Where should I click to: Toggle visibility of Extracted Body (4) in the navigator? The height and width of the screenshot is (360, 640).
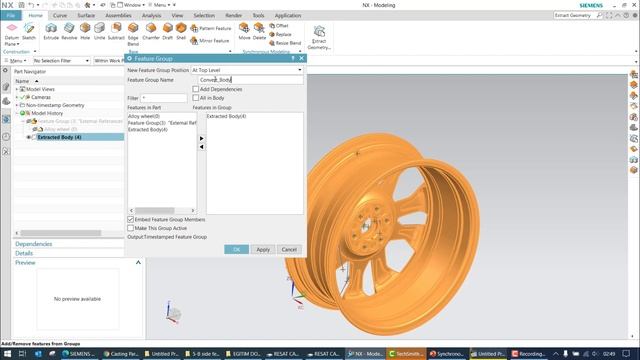[x=29, y=137]
